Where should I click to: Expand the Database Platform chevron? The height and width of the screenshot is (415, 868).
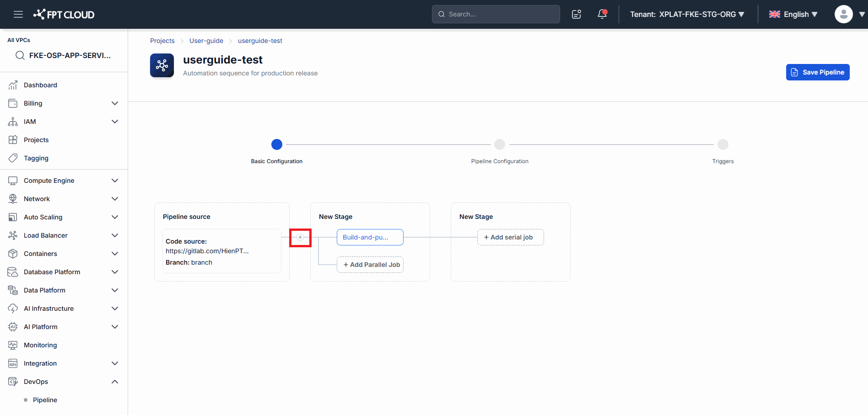[115, 272]
